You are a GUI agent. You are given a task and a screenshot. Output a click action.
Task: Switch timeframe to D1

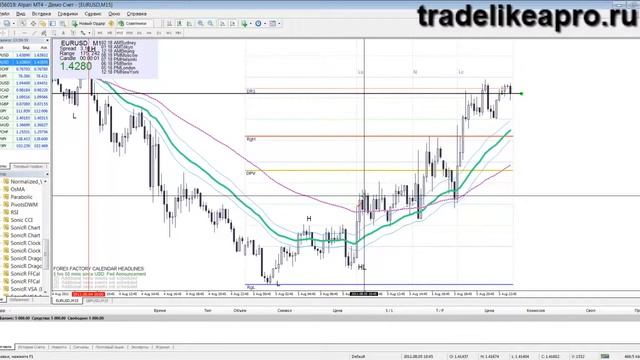159,33
